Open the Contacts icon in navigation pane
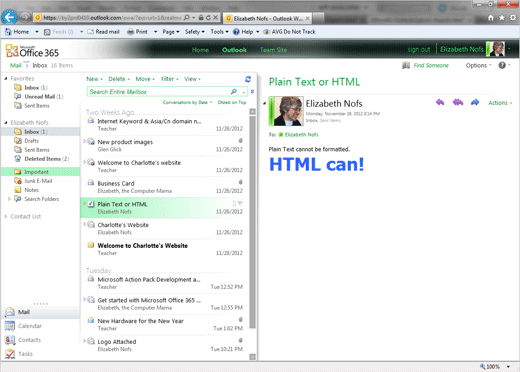The width and height of the screenshot is (520, 372). (x=10, y=340)
